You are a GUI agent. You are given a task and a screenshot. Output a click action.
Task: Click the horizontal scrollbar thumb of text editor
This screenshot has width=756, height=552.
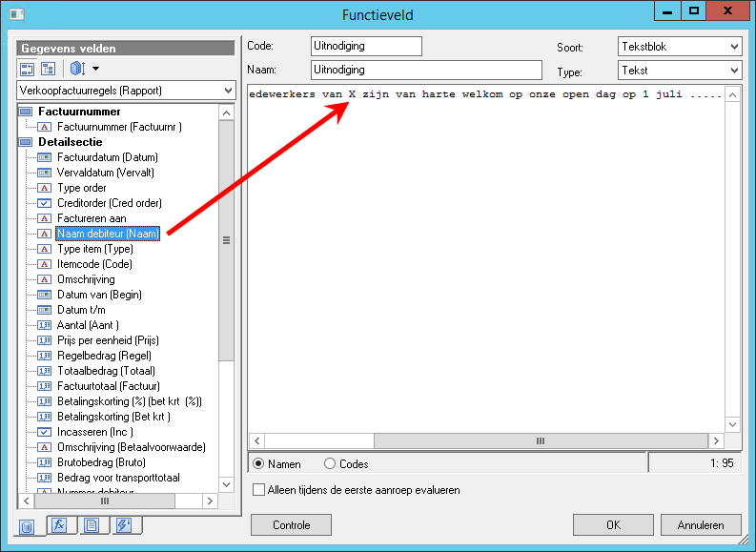541,440
